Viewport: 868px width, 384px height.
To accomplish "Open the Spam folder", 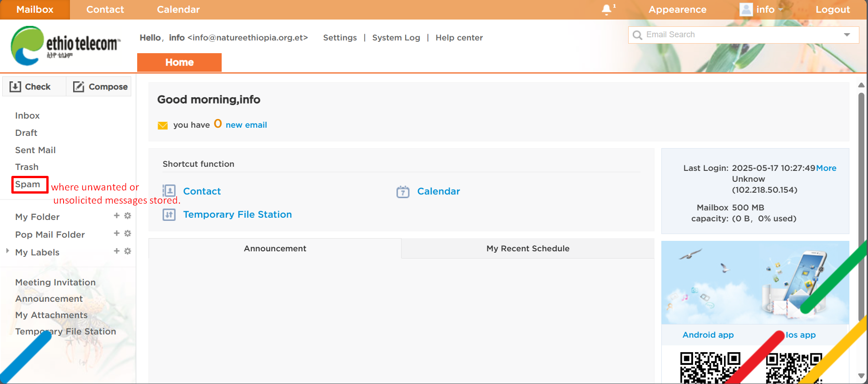I will point(28,185).
